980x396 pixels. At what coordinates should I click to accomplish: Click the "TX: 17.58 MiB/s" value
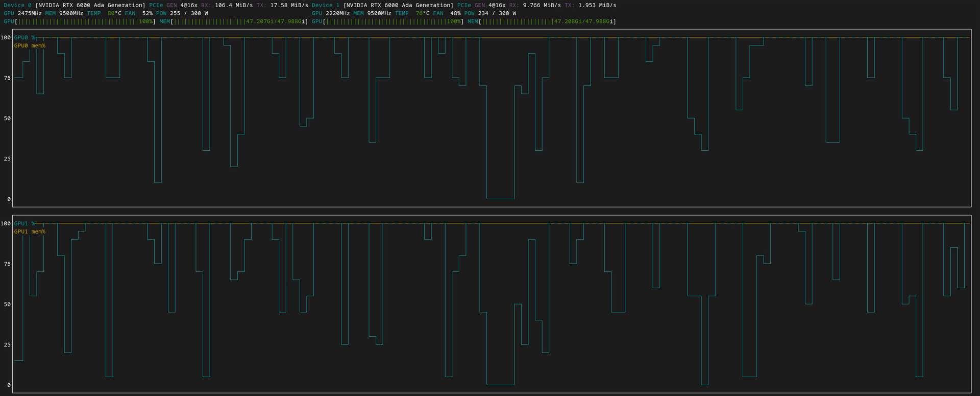[x=282, y=5]
